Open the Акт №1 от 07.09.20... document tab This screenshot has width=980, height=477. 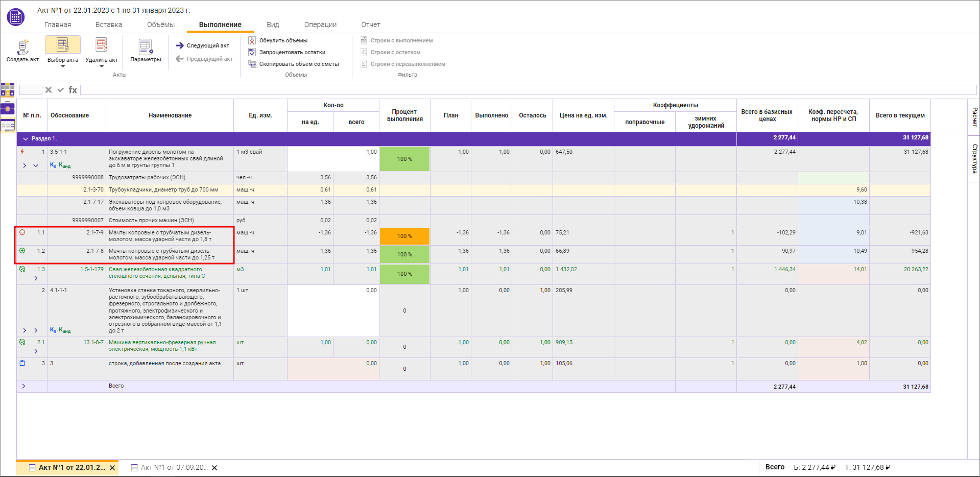click(x=174, y=467)
